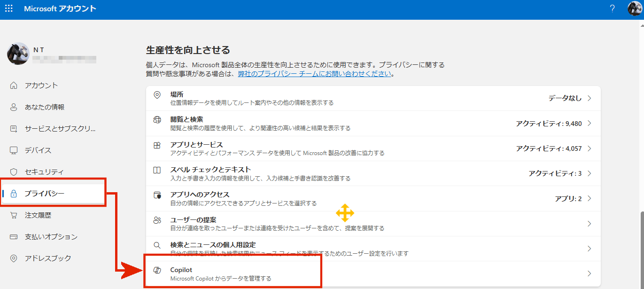Expand the 場所 row chevron
The width and height of the screenshot is (644, 289).
pos(589,98)
